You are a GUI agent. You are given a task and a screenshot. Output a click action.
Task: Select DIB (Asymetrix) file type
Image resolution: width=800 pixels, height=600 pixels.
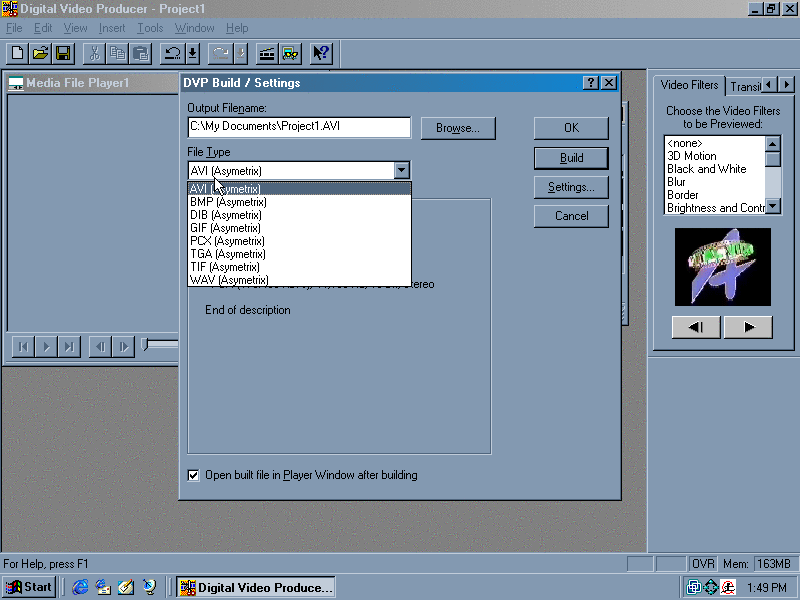click(x=299, y=215)
